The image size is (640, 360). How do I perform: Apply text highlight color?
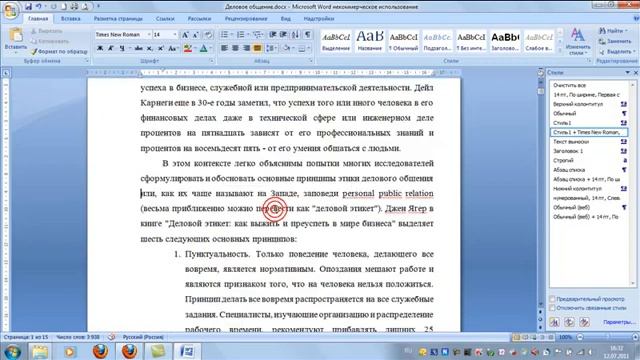click(188, 48)
